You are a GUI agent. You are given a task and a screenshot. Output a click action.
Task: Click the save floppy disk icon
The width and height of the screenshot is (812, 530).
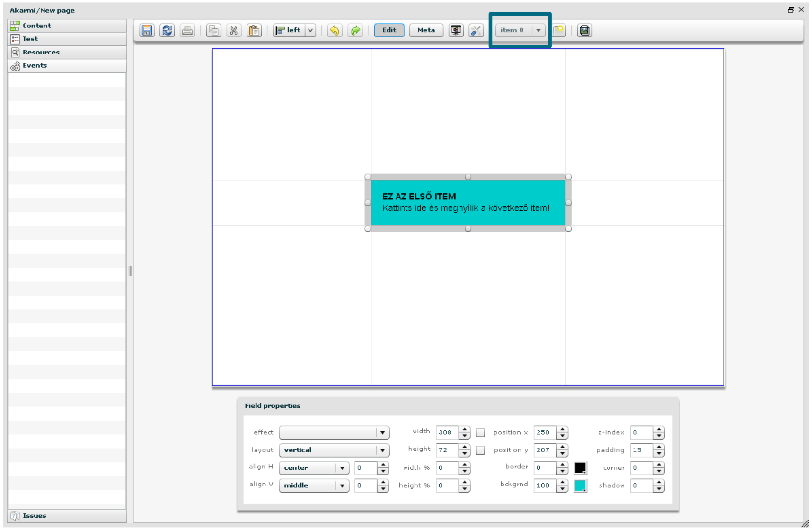tap(147, 30)
